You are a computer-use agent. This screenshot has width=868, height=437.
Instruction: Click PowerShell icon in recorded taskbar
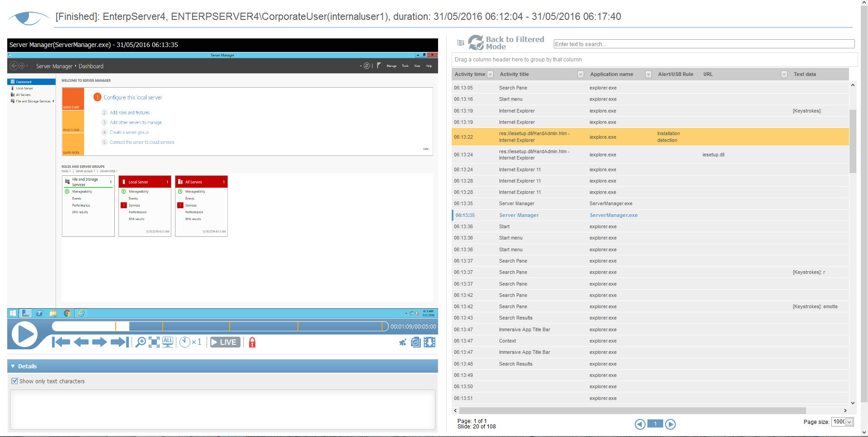39,313
